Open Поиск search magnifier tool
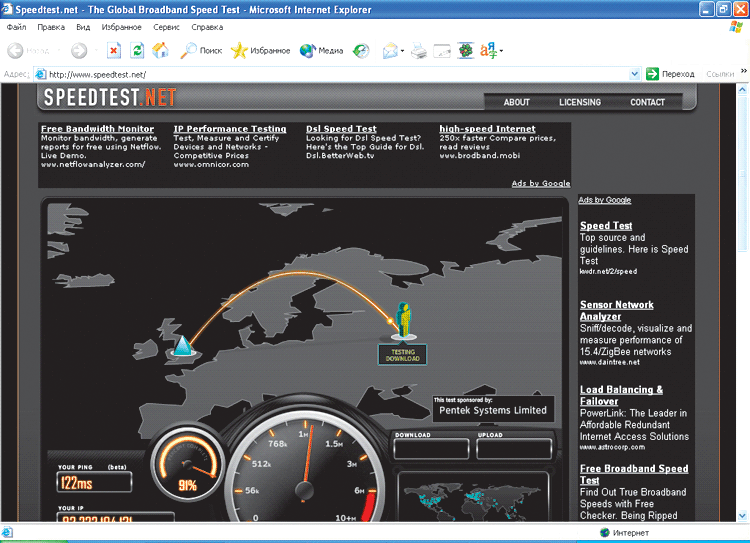This screenshot has width=750, height=543. pos(201,50)
